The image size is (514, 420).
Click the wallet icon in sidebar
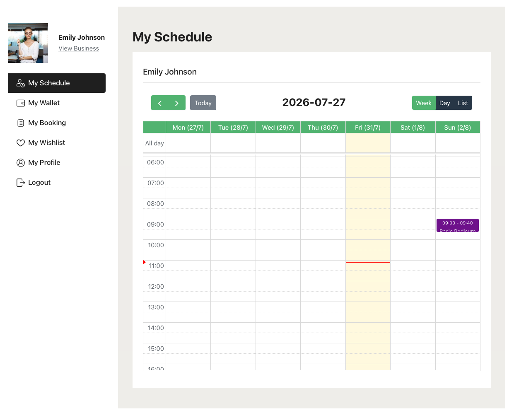pos(21,103)
